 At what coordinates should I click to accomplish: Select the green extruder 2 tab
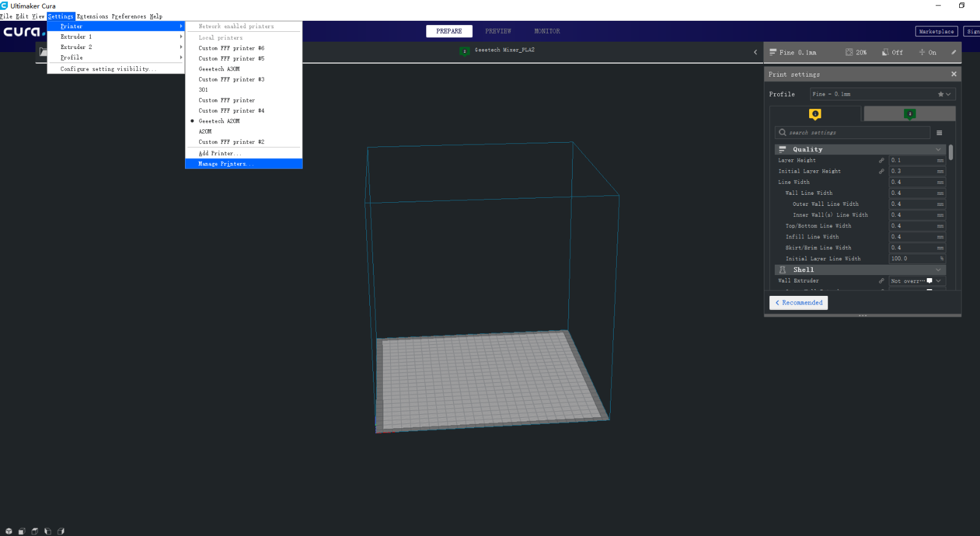pos(910,114)
